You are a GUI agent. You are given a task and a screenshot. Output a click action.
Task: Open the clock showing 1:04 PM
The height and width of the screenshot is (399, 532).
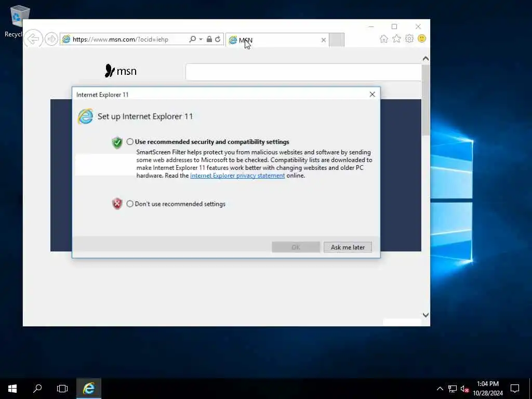click(x=488, y=389)
